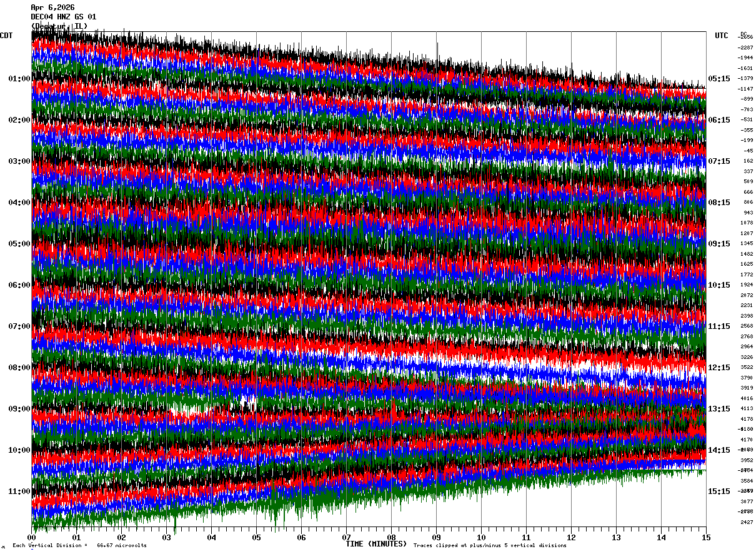The image size is (756, 554).
Task: Click the "01:00" CDT row label
Action: pyautogui.click(x=19, y=79)
